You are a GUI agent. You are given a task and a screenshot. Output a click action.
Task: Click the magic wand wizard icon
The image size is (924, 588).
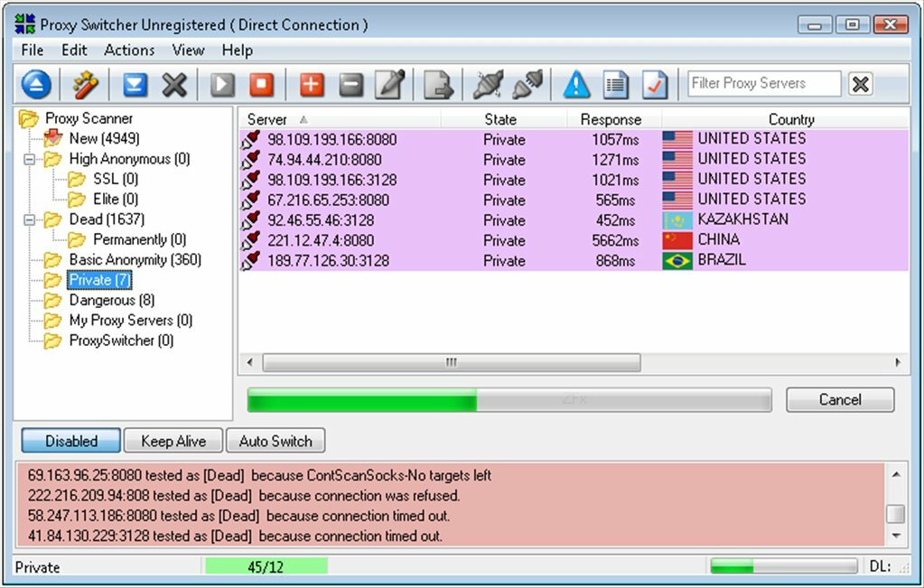86,85
